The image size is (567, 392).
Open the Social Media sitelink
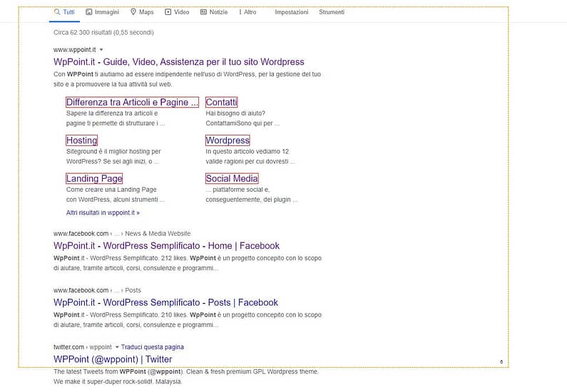tap(232, 178)
